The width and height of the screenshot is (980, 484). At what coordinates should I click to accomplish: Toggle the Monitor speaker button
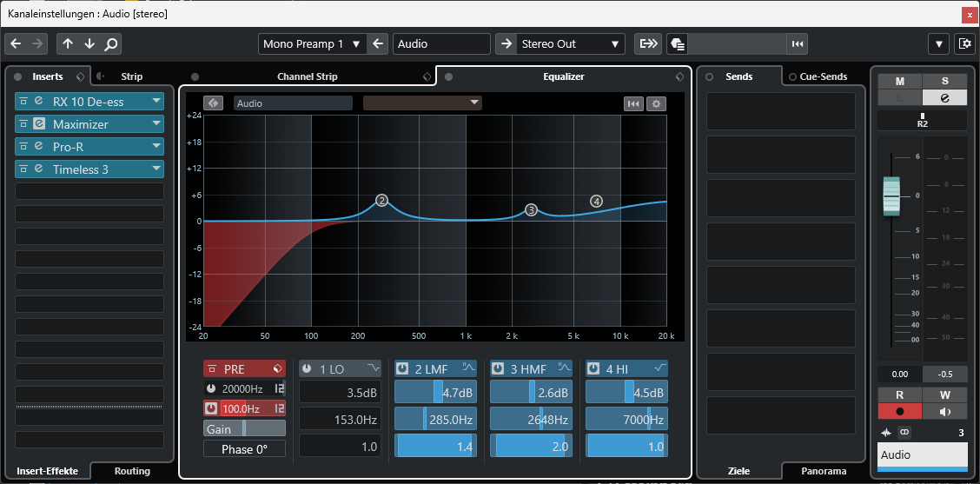click(945, 412)
